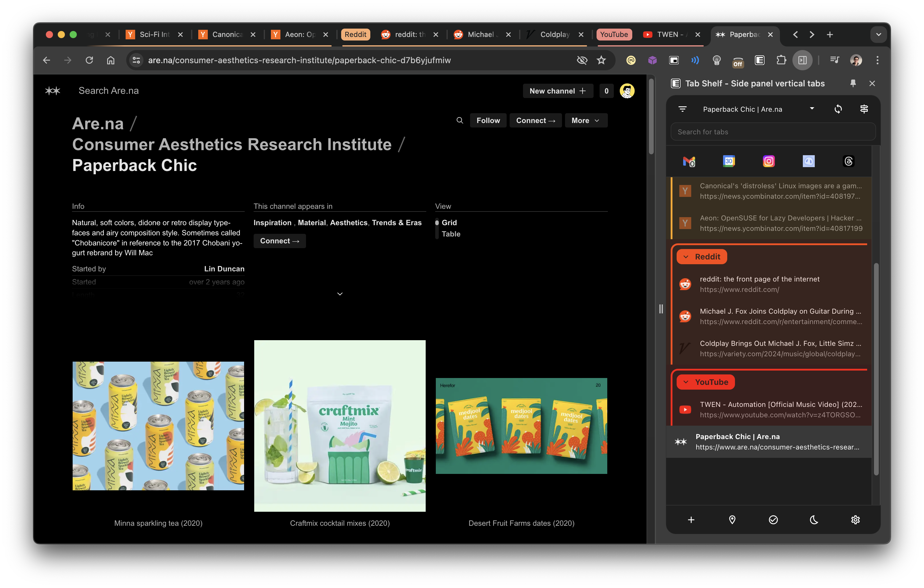Open the Tab Shelf extension toolbar icon
Image resolution: width=924 pixels, height=588 pixels.
pyautogui.click(x=759, y=60)
